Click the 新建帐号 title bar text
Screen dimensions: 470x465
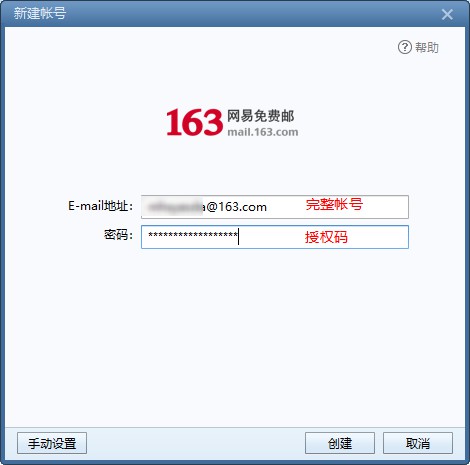tap(40, 13)
